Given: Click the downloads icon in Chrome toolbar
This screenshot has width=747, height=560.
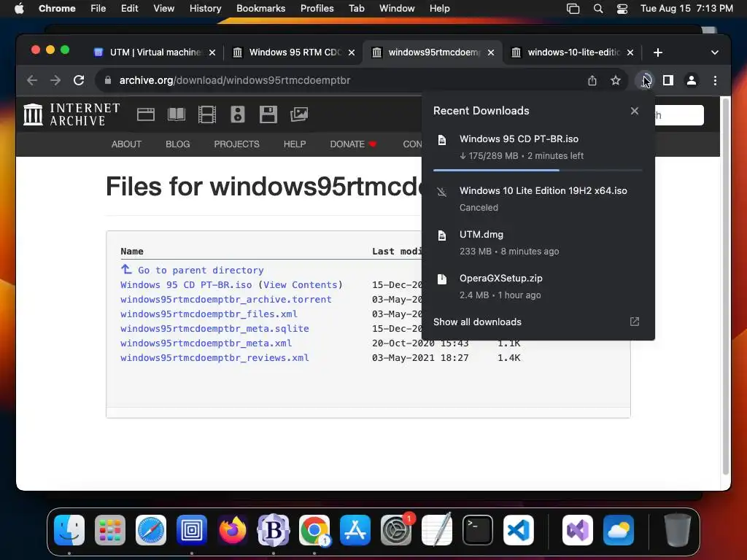Looking at the screenshot, I should click(x=644, y=80).
